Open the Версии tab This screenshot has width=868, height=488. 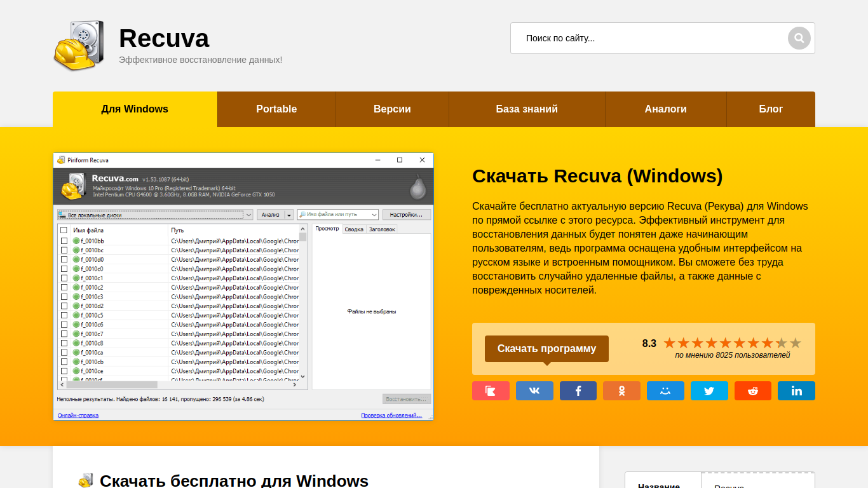tap(392, 109)
